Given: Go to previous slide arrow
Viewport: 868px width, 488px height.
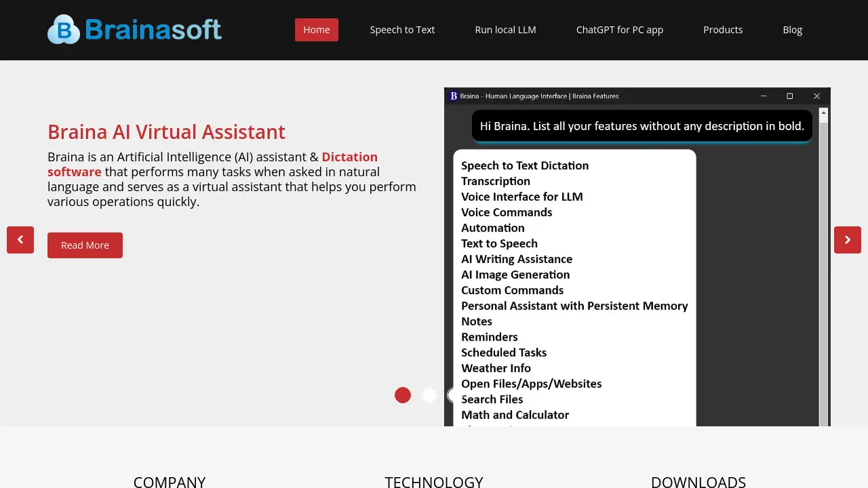Looking at the screenshot, I should (x=20, y=240).
